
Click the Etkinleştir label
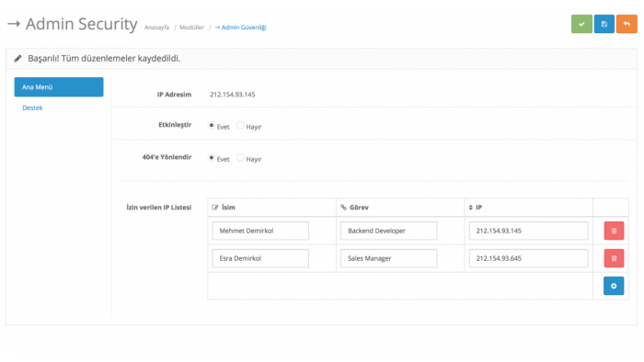(175, 125)
